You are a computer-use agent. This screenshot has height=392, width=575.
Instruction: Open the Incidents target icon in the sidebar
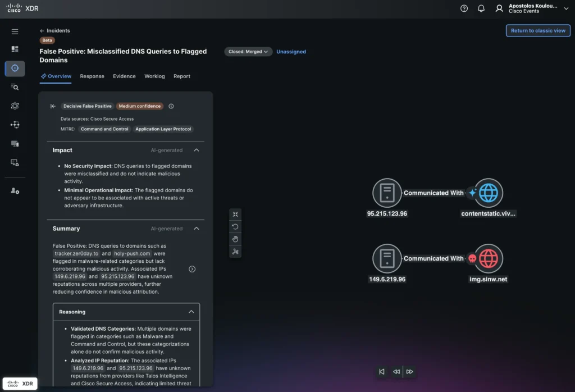coord(15,68)
